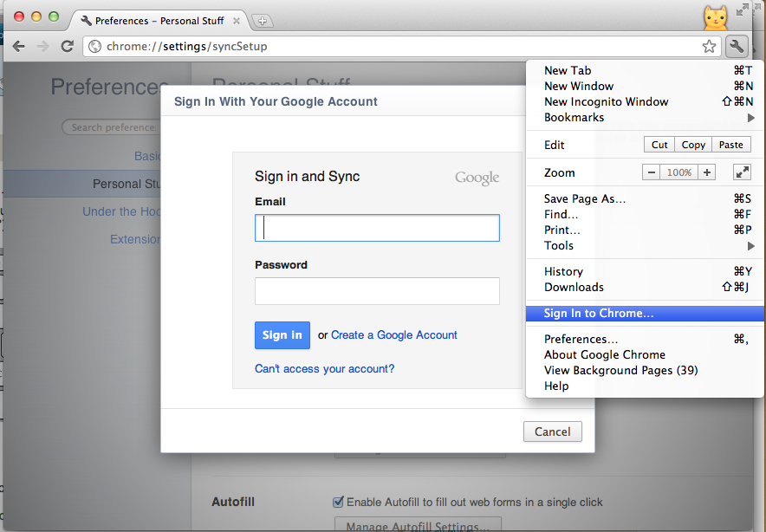Click the Paste button in Edit row

730,145
